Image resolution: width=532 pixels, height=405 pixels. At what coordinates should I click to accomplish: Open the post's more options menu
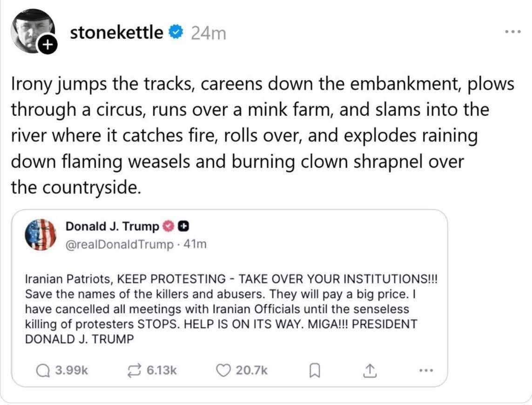coord(513,32)
